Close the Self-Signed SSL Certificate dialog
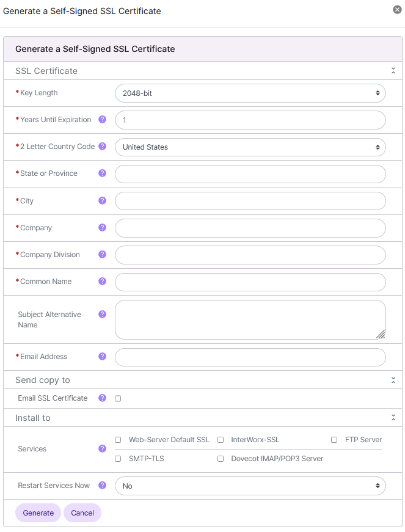The height and width of the screenshot is (532, 405). [397, 10]
